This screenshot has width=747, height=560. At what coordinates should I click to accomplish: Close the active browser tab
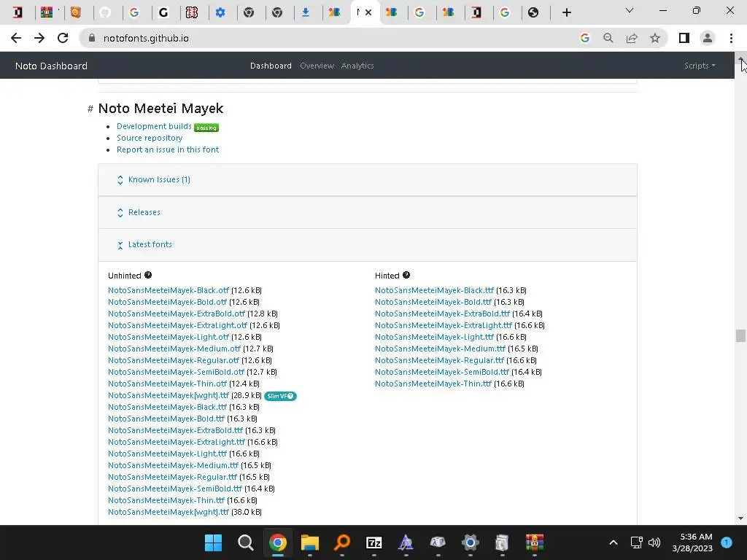[x=368, y=12]
